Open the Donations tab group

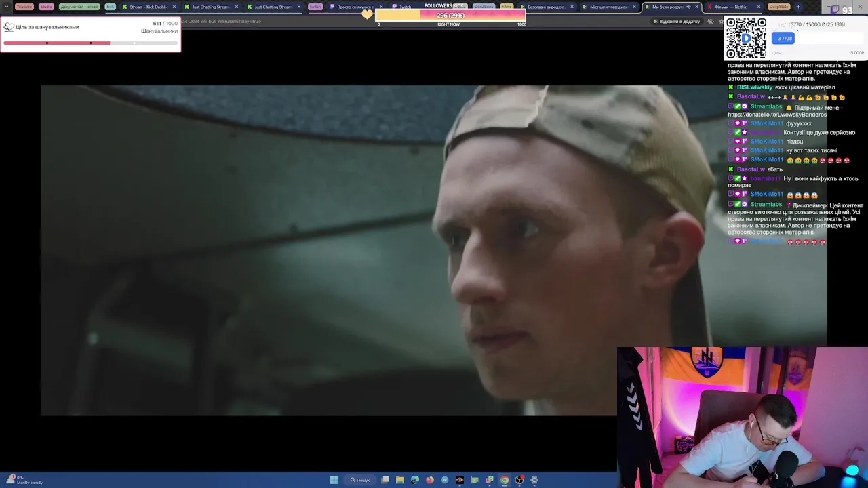pyautogui.click(x=484, y=7)
